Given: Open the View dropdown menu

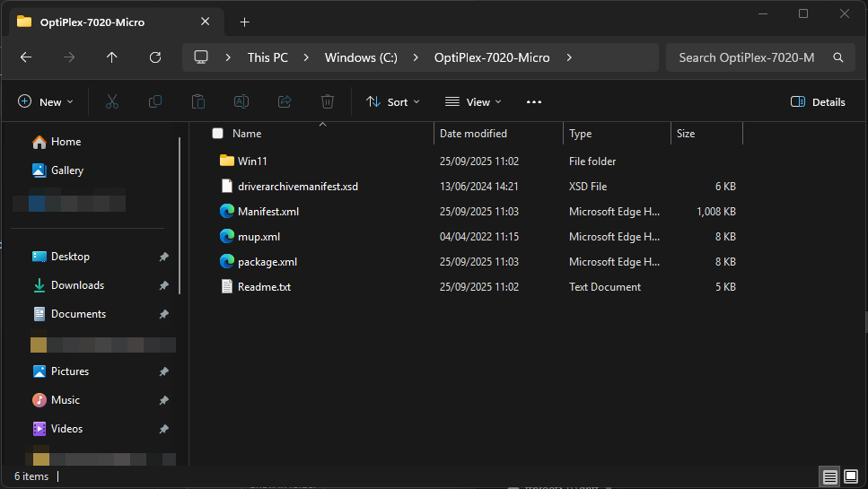Looking at the screenshot, I should click(474, 102).
